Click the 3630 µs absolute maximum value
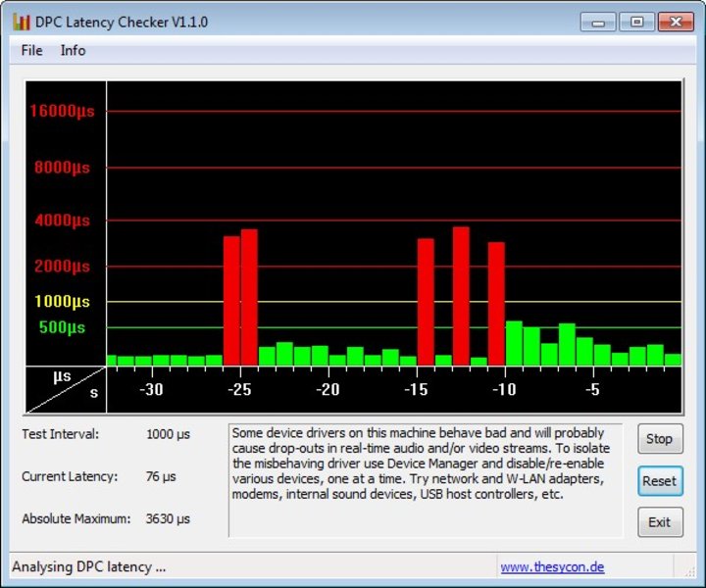Image resolution: width=706 pixels, height=588 pixels. point(168,518)
